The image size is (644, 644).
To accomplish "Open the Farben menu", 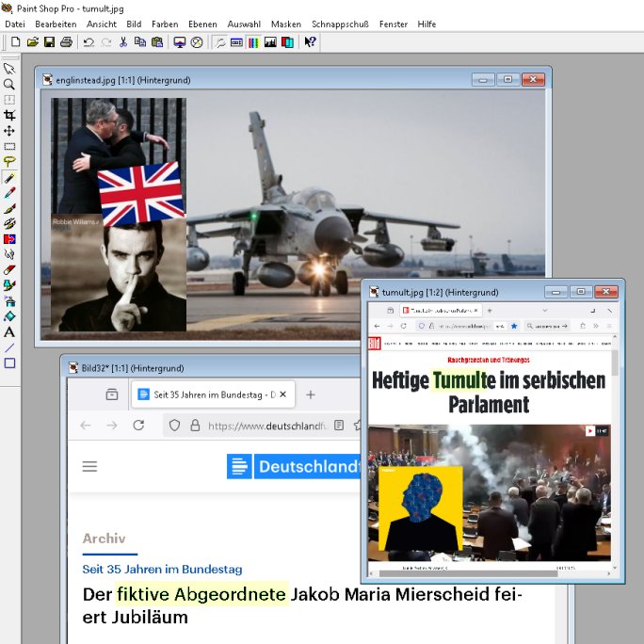I will (x=165, y=24).
